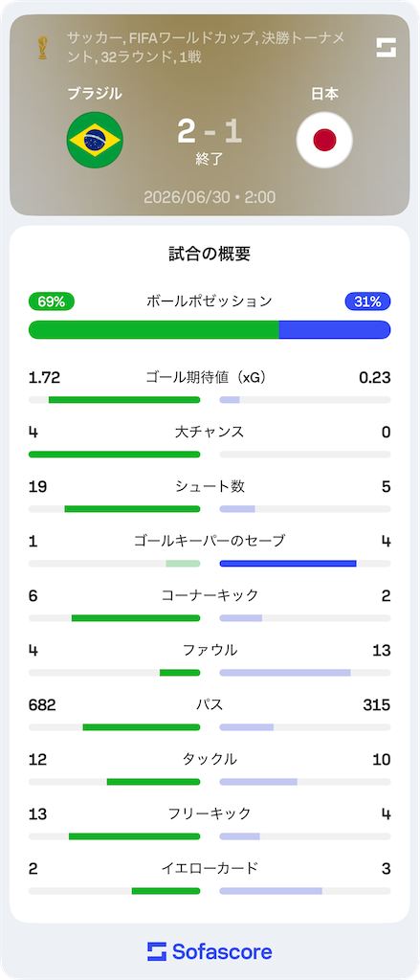The height and width of the screenshot is (980, 420).
Task: Open Brazil's team flag
Action: [x=95, y=140]
